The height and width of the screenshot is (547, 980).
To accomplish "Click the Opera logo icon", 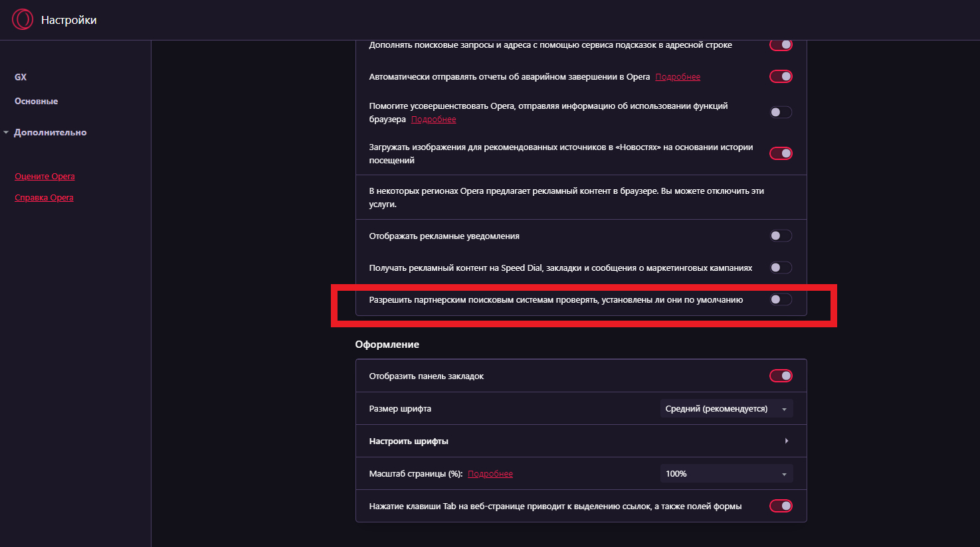I will click(22, 20).
